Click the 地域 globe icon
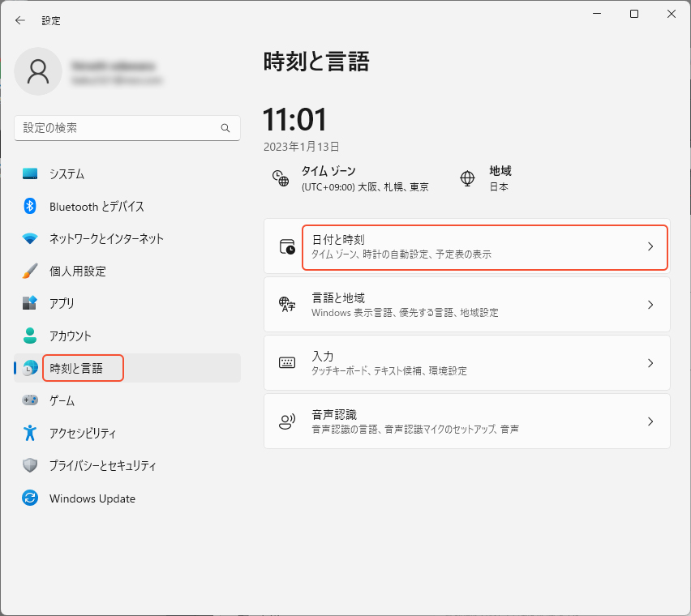This screenshot has width=691, height=616. click(x=467, y=178)
